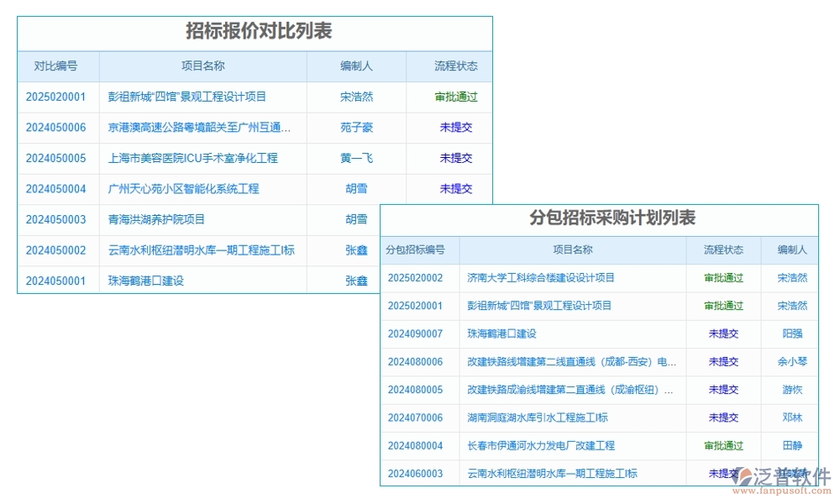
Task: Select 编制人 宋浩然 in comparison list
Action: pyautogui.click(x=357, y=97)
